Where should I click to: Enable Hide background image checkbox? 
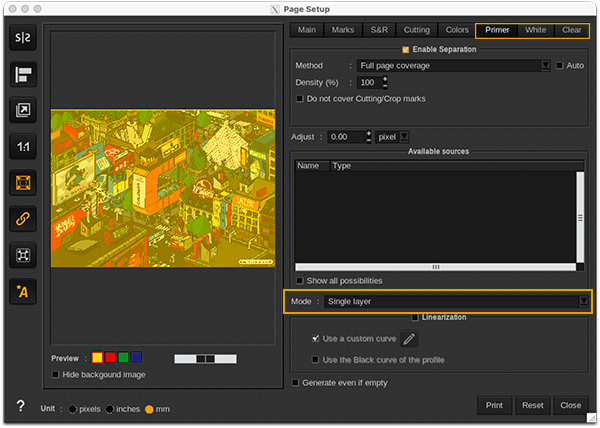[56, 375]
